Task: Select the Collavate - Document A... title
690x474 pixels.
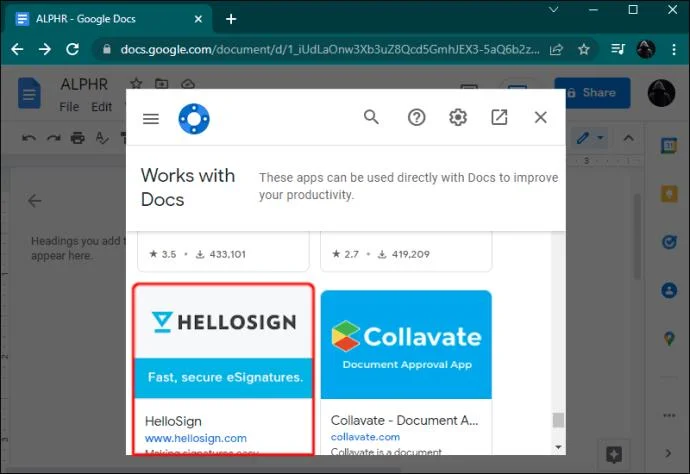Action: click(x=404, y=420)
